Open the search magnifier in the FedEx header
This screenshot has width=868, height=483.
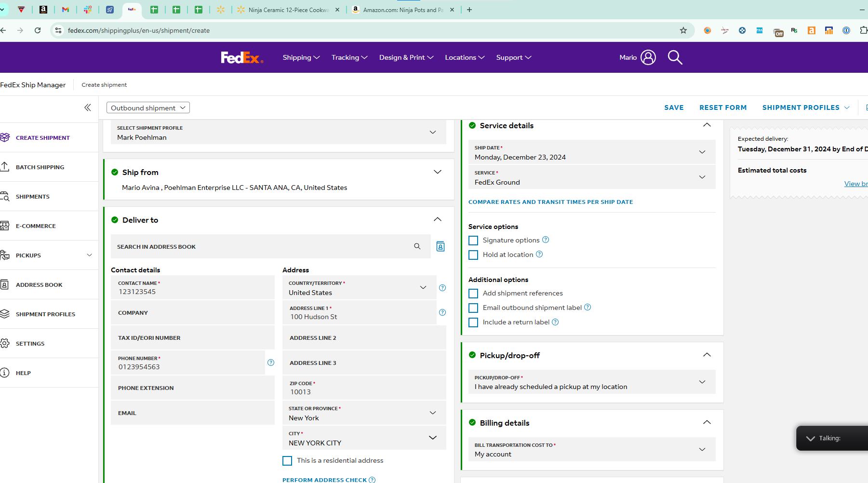(x=675, y=57)
